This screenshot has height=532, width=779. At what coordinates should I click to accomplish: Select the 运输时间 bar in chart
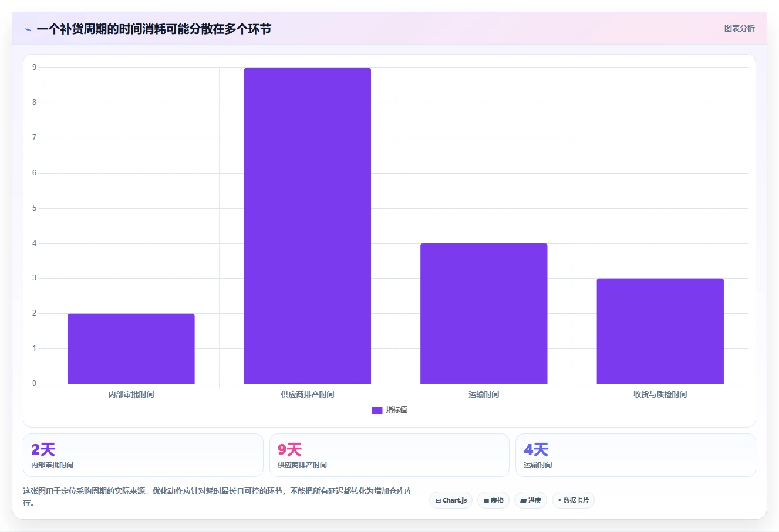click(484, 313)
